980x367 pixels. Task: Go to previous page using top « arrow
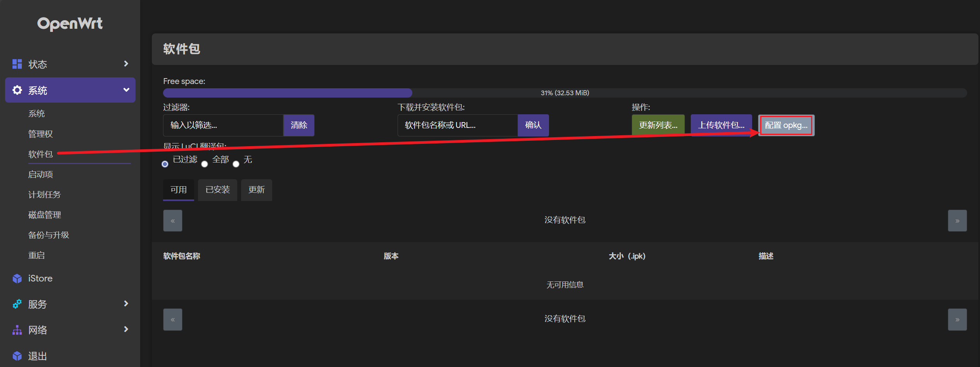173,221
